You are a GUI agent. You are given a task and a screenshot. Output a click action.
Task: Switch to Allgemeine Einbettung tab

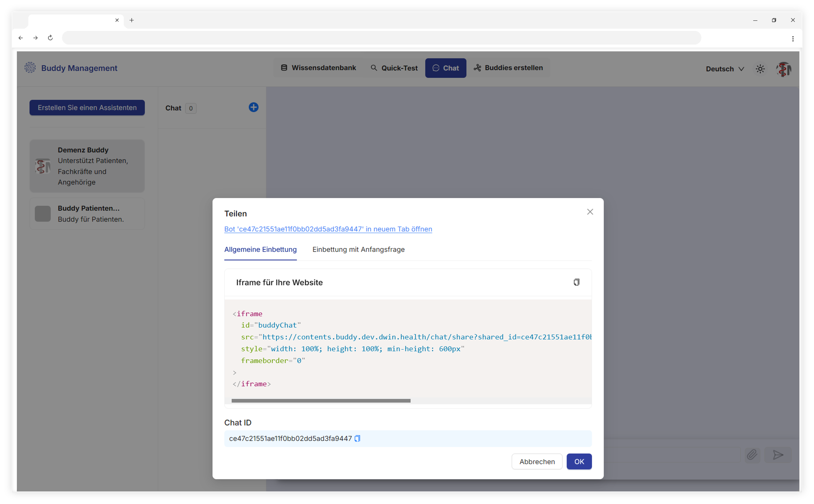click(x=260, y=249)
